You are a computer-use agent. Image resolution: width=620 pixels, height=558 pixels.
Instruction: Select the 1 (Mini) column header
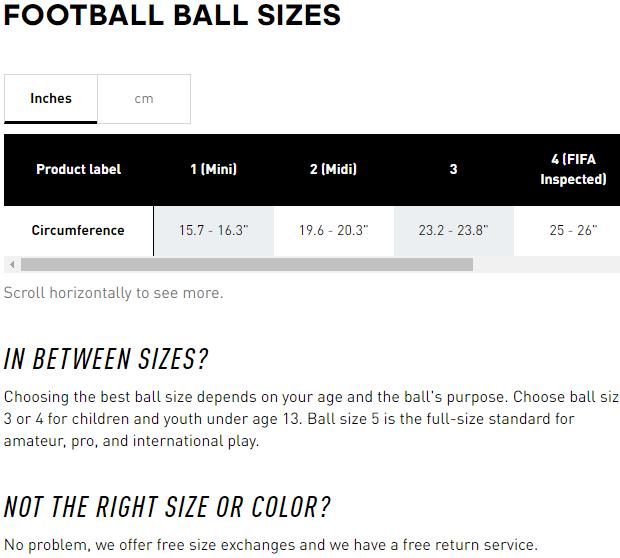213,169
